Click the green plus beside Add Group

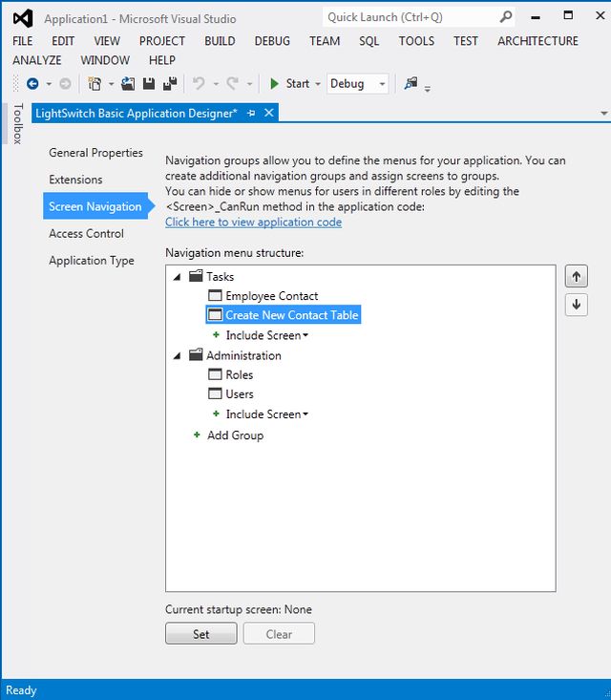197,435
